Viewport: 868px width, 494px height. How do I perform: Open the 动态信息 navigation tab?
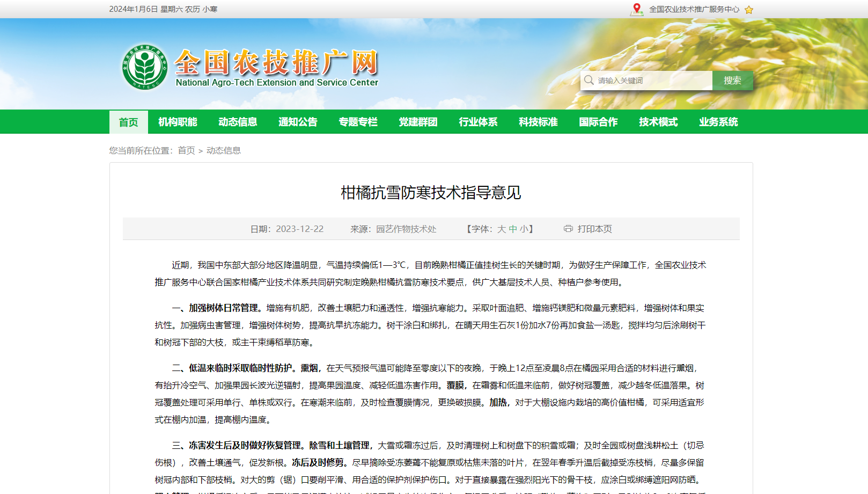pos(238,122)
